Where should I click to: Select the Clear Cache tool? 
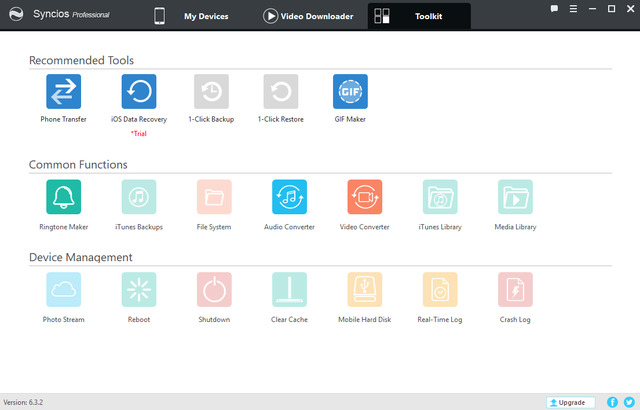[289, 290]
